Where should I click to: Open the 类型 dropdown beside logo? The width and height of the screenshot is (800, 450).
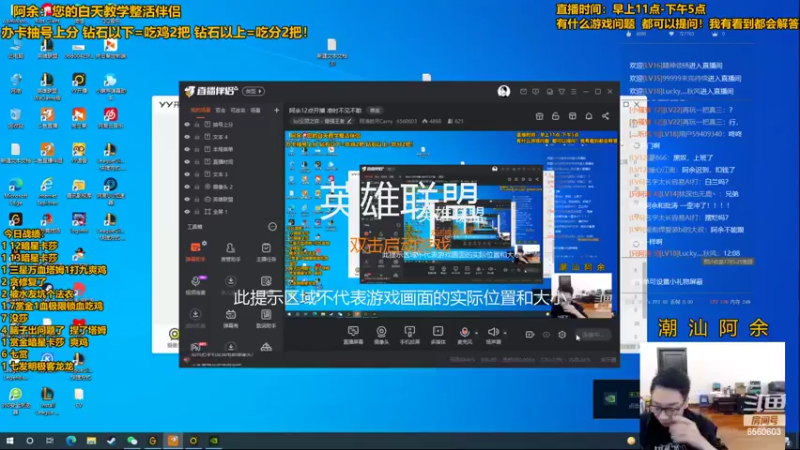point(253,91)
